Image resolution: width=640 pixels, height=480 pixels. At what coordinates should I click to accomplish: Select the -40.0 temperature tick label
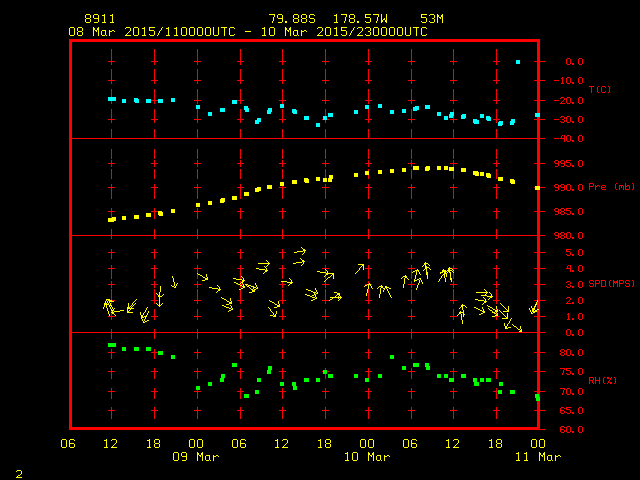[569, 139]
